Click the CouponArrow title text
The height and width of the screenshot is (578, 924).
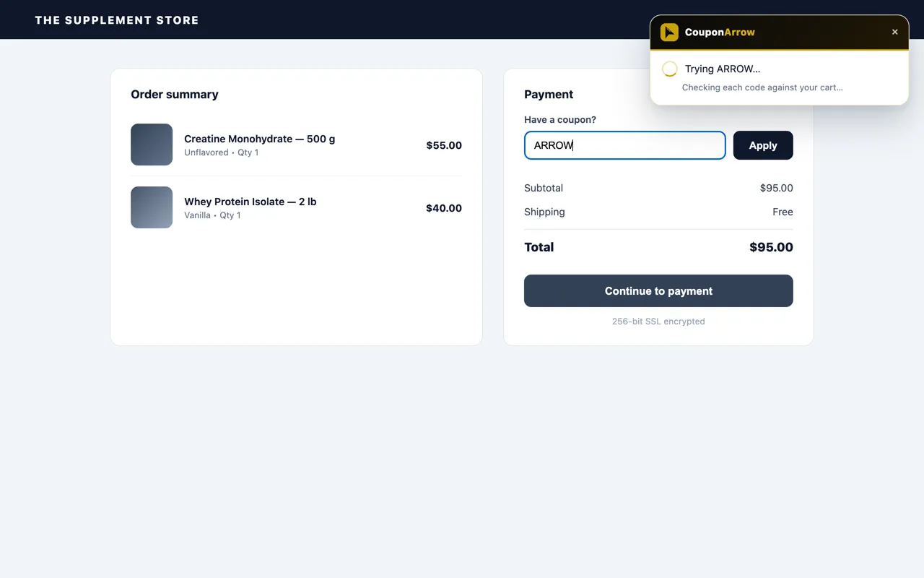click(720, 32)
